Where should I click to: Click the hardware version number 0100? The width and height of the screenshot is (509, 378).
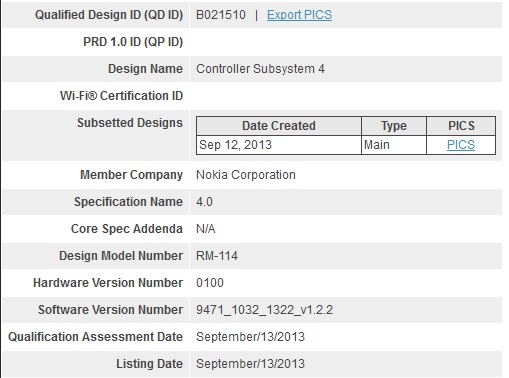click(210, 283)
